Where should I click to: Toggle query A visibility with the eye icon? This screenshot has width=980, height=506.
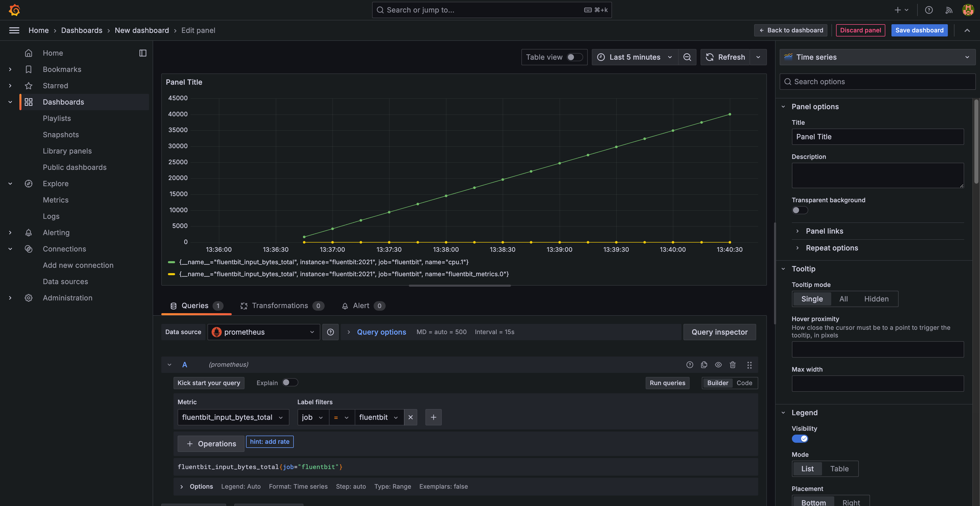pos(718,364)
